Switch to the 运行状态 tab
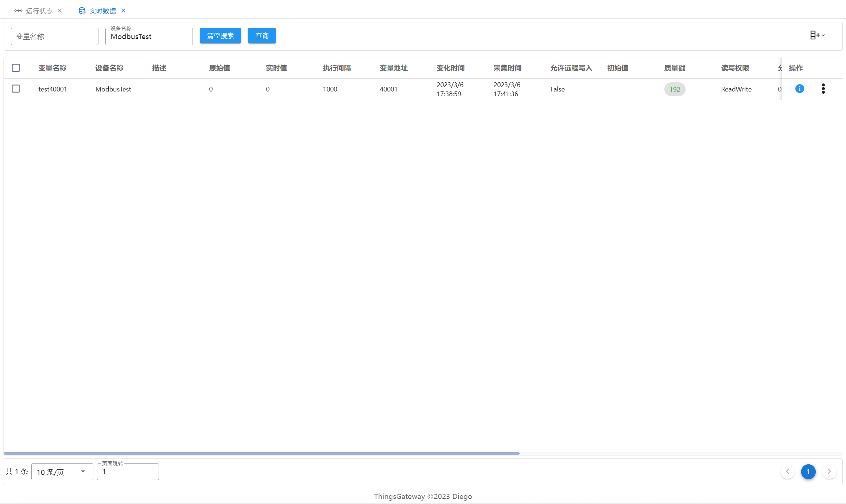 tap(39, 11)
